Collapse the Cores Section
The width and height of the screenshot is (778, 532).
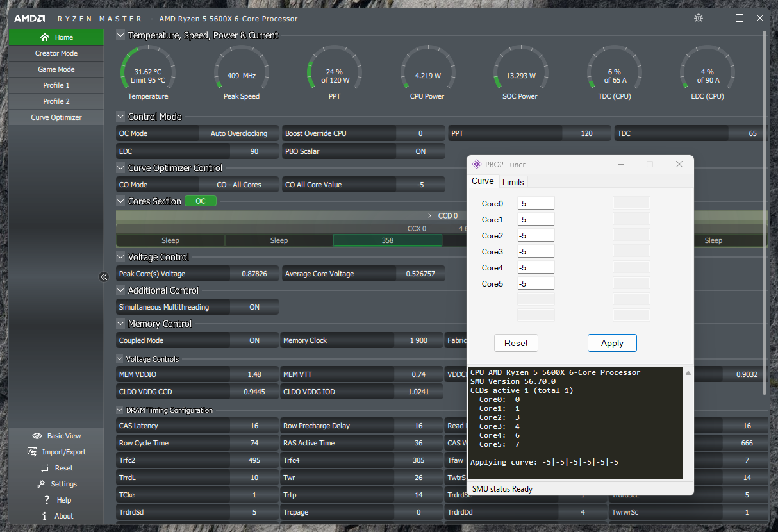pos(120,201)
